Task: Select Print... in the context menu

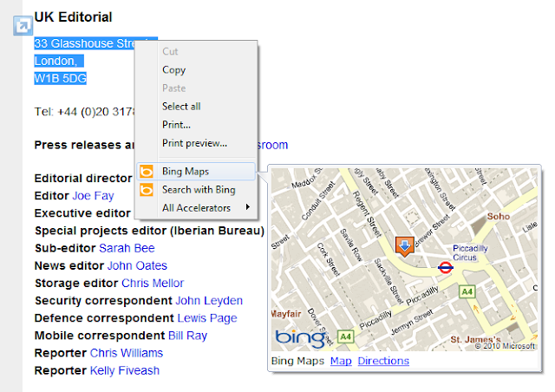Action: pos(176,125)
